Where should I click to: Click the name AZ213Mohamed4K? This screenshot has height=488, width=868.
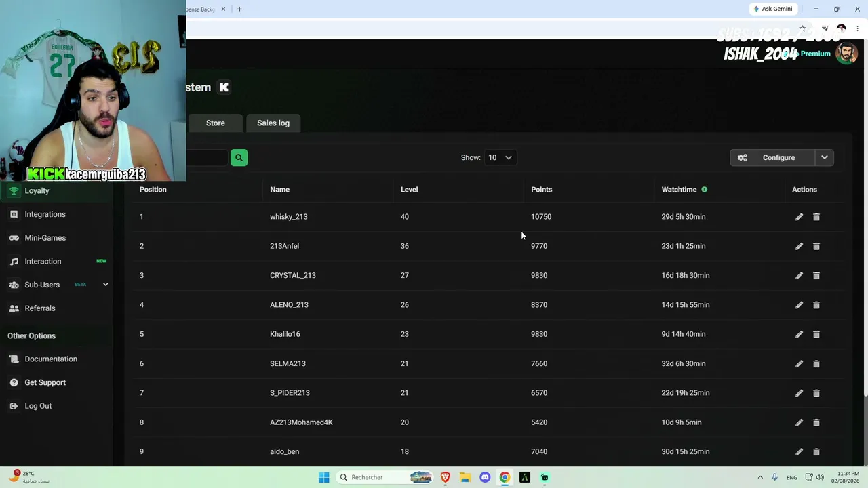click(x=301, y=422)
